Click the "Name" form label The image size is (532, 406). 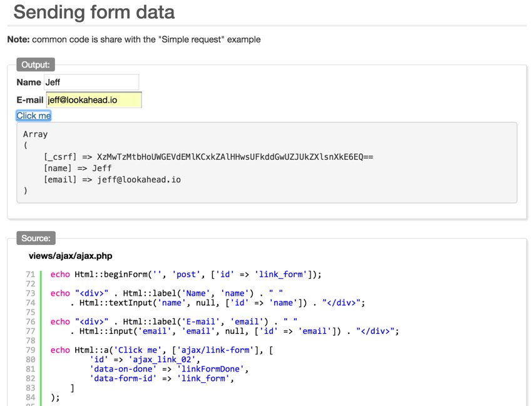[29, 82]
